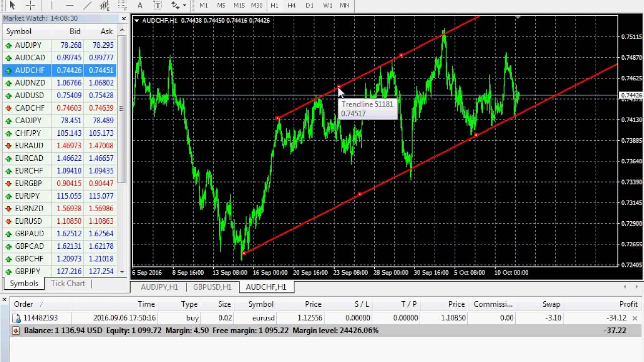Switch chart to H4 timeframe

[292, 5]
